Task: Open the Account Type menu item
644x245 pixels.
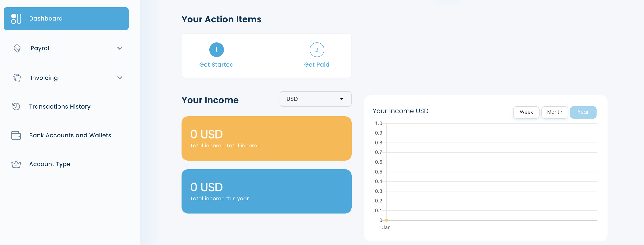Action: (50, 164)
